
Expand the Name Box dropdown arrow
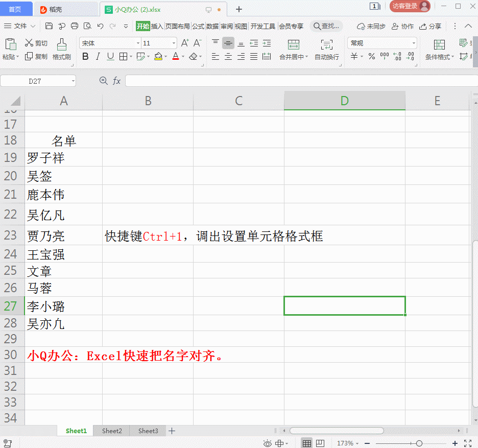[73, 81]
